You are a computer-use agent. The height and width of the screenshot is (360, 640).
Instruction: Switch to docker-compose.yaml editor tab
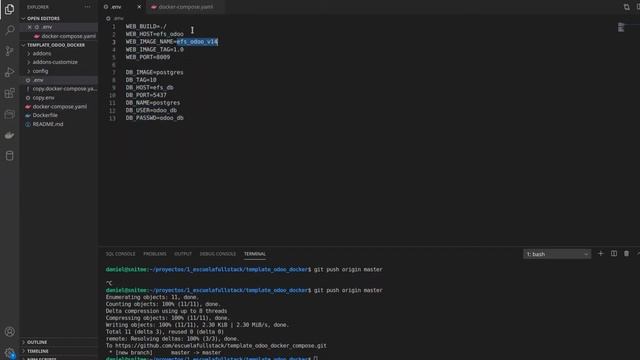point(186,7)
